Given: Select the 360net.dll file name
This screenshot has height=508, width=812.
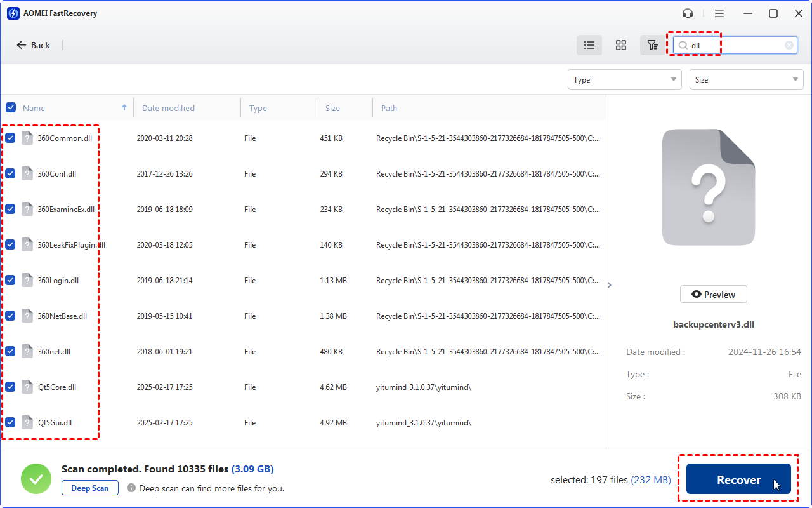Looking at the screenshot, I should pyautogui.click(x=55, y=351).
